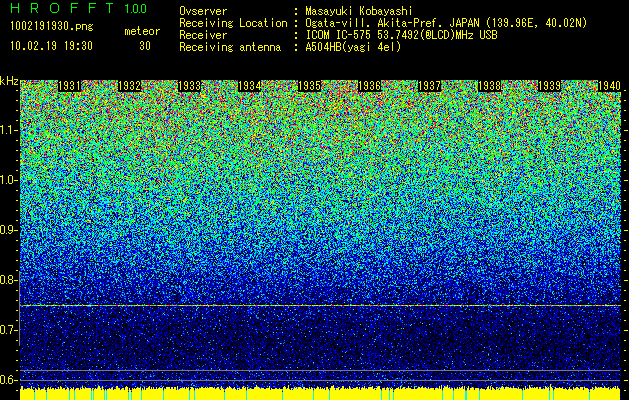Screen dimensions: 629x400
Task: Click the 1939 time marker
Action: point(550,86)
